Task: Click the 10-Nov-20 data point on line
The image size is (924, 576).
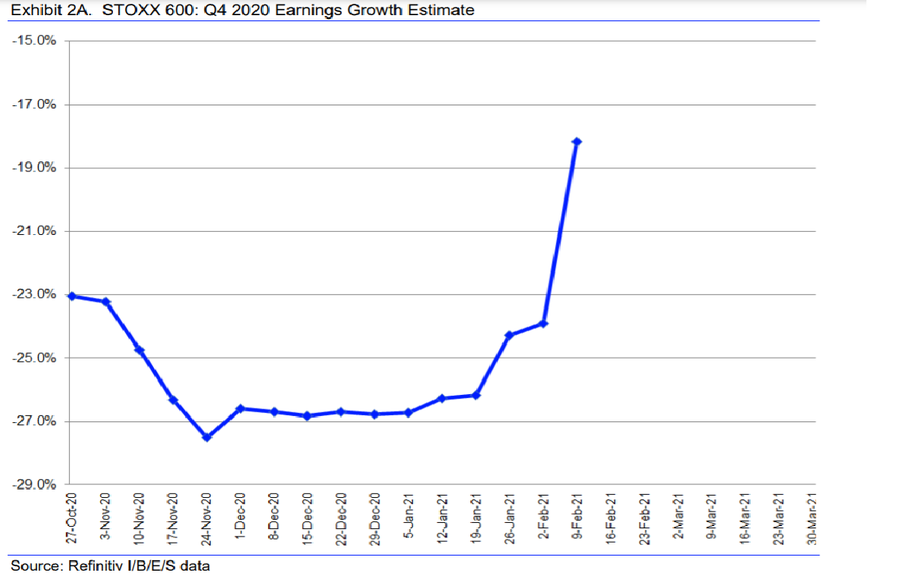Action: pos(139,350)
